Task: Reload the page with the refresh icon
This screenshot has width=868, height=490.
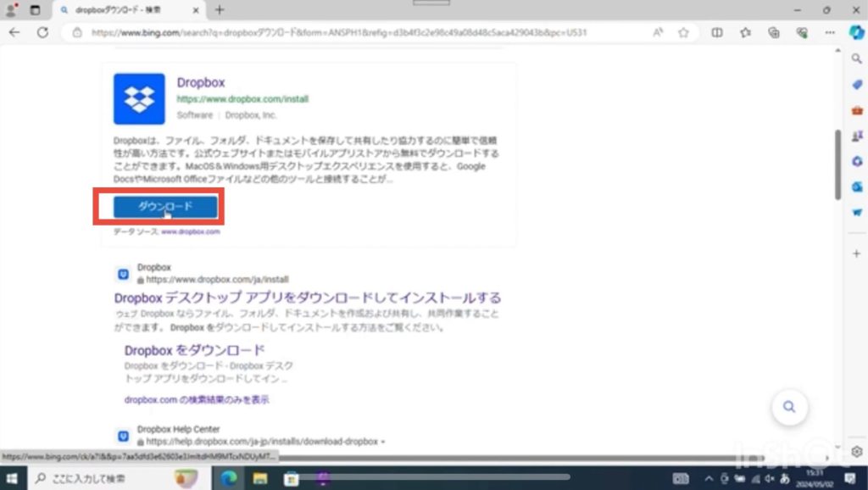Action: (x=42, y=32)
